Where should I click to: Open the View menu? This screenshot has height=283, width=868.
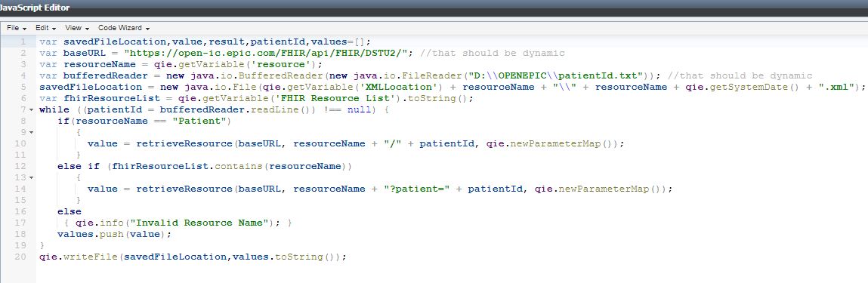coord(76,28)
